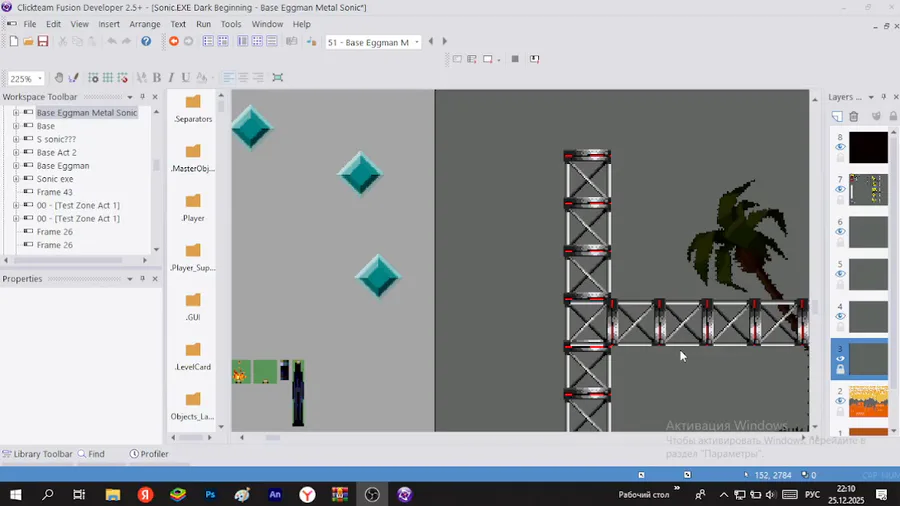Open grid setup icon

93,77
